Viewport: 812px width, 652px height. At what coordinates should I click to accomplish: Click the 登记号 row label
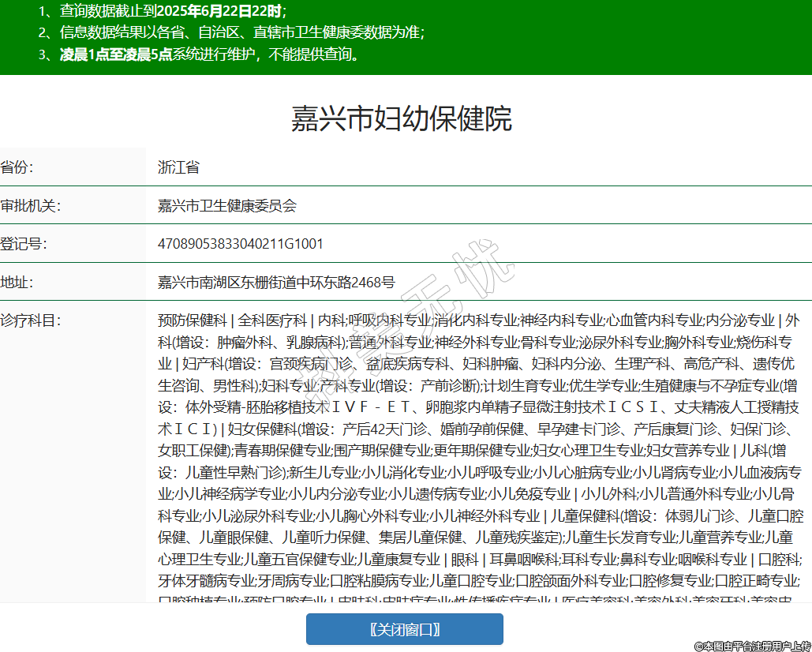pyautogui.click(x=24, y=244)
